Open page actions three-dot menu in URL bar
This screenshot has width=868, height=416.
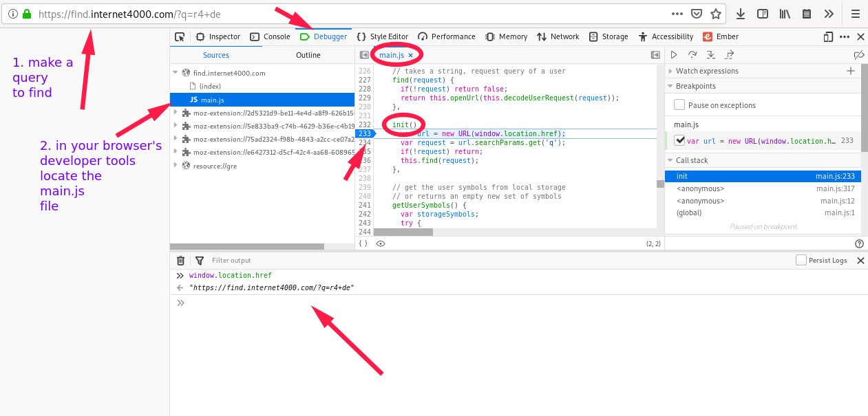pos(678,14)
